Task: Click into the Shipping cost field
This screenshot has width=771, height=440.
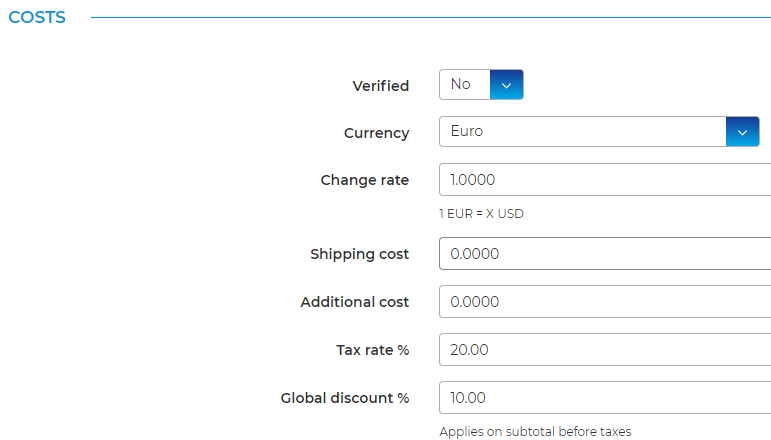Action: [604, 254]
